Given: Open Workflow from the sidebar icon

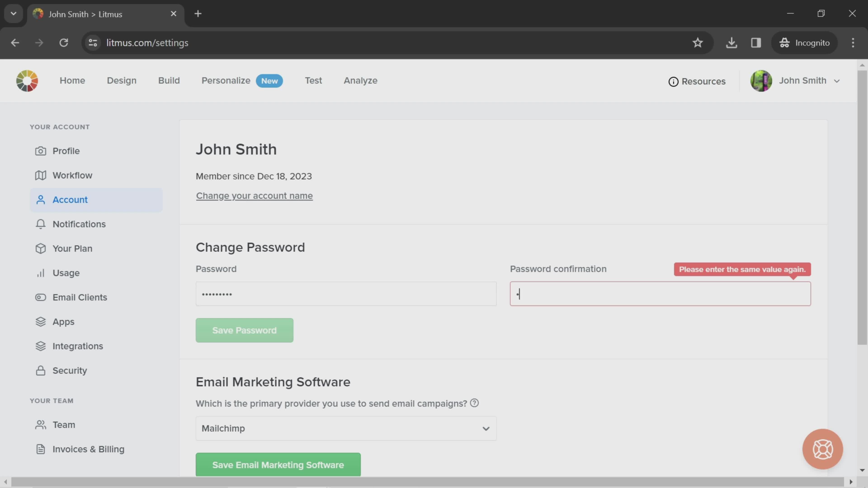Looking at the screenshot, I should 40,175.
